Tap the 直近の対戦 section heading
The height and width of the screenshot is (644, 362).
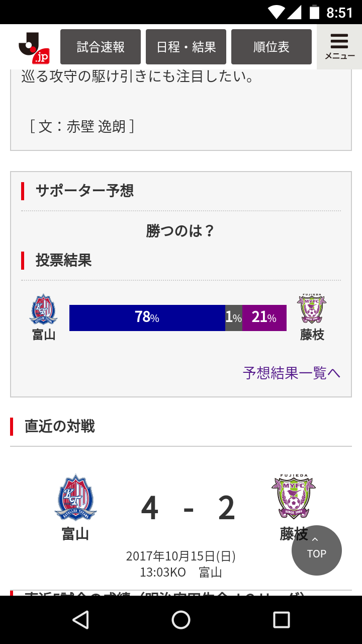59,427
